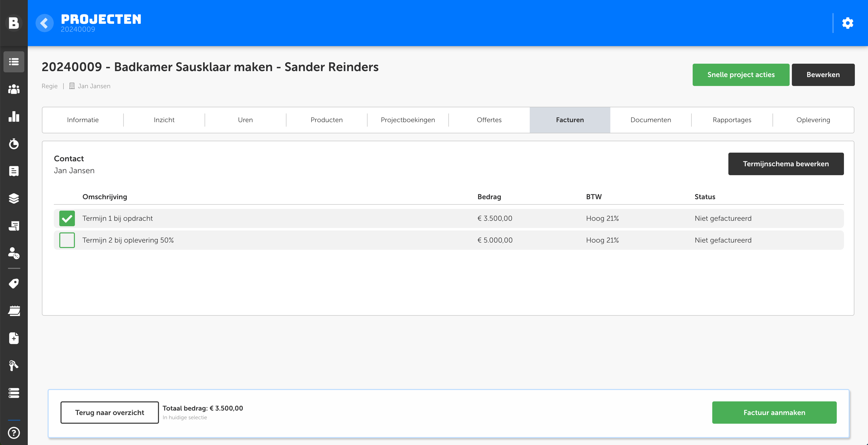Open contacts people icon in sidebar
The width and height of the screenshot is (868, 445).
pos(14,89)
